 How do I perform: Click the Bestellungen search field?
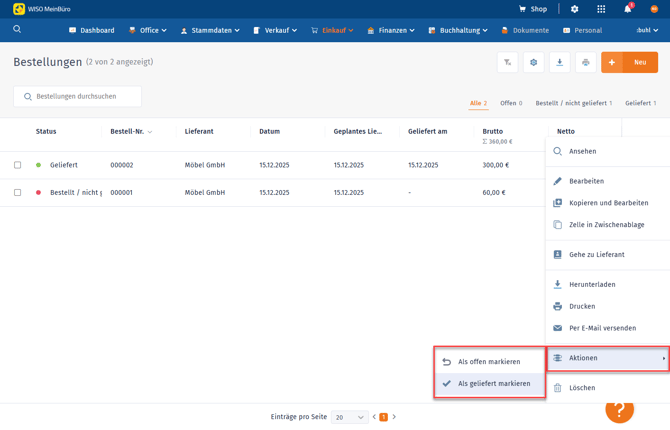[x=78, y=97]
